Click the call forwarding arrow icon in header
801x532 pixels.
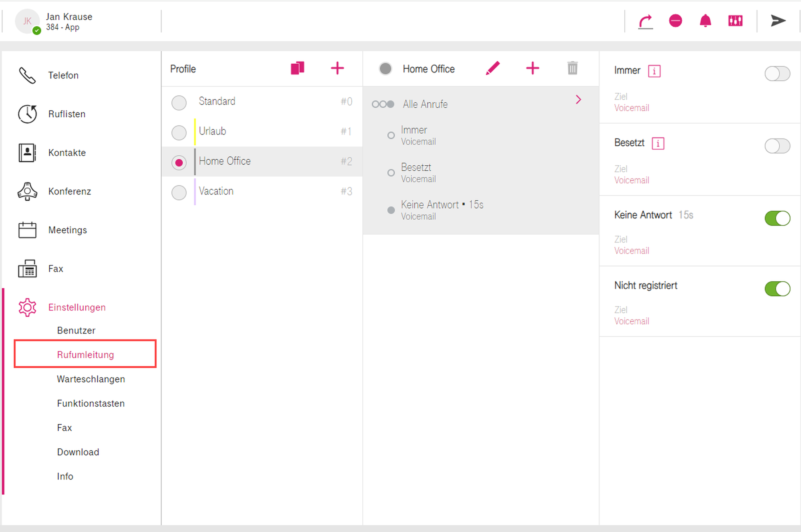pos(645,22)
